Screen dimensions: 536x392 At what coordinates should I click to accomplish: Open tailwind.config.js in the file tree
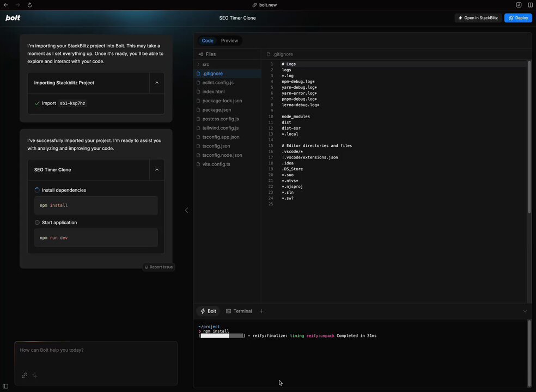tap(227, 128)
